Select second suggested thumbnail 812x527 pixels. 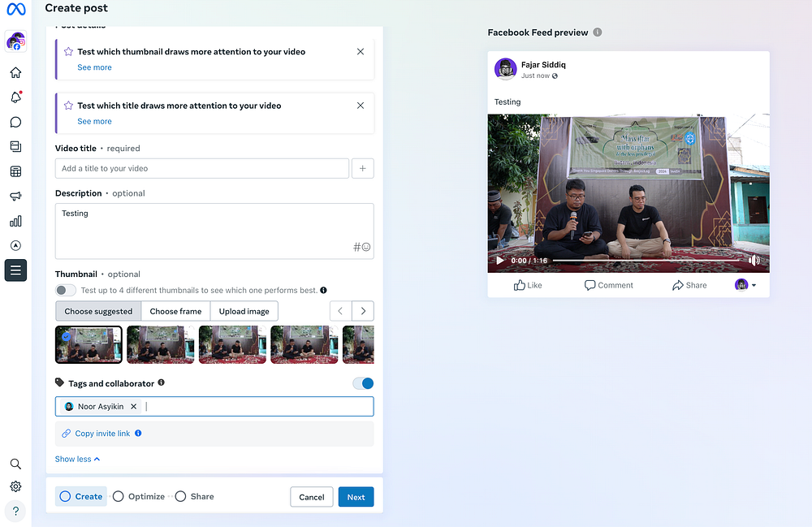coord(161,345)
